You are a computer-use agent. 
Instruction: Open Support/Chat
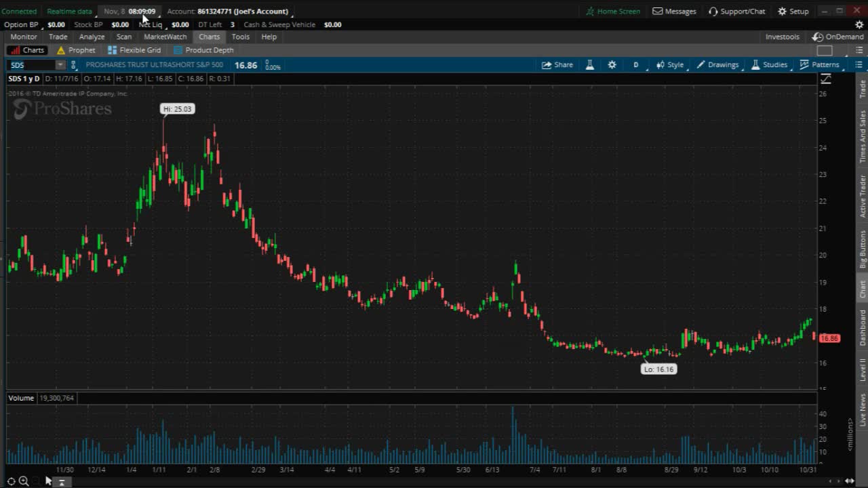(736, 11)
